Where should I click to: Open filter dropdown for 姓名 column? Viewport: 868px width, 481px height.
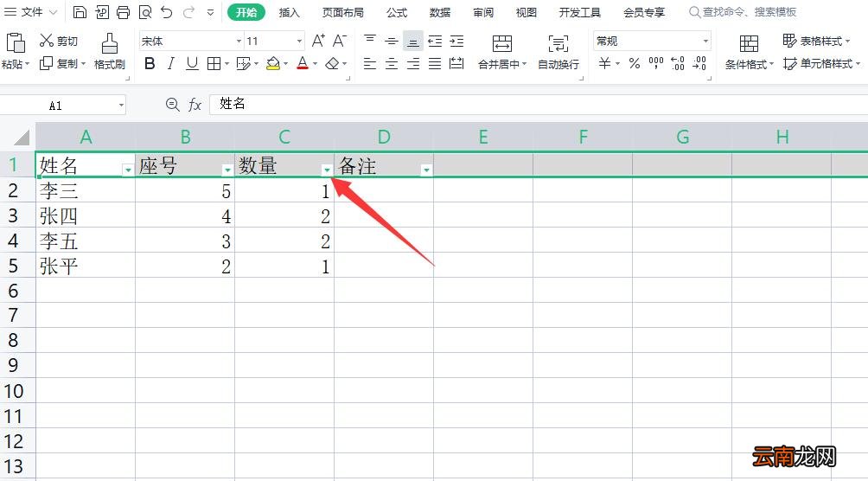coord(128,170)
